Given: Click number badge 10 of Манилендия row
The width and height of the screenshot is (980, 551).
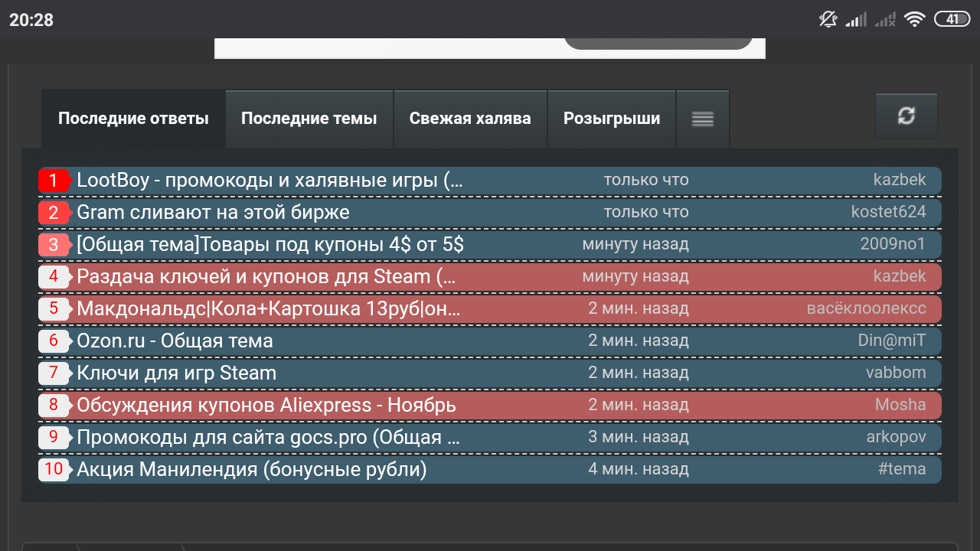Looking at the screenshot, I should coord(54,470).
